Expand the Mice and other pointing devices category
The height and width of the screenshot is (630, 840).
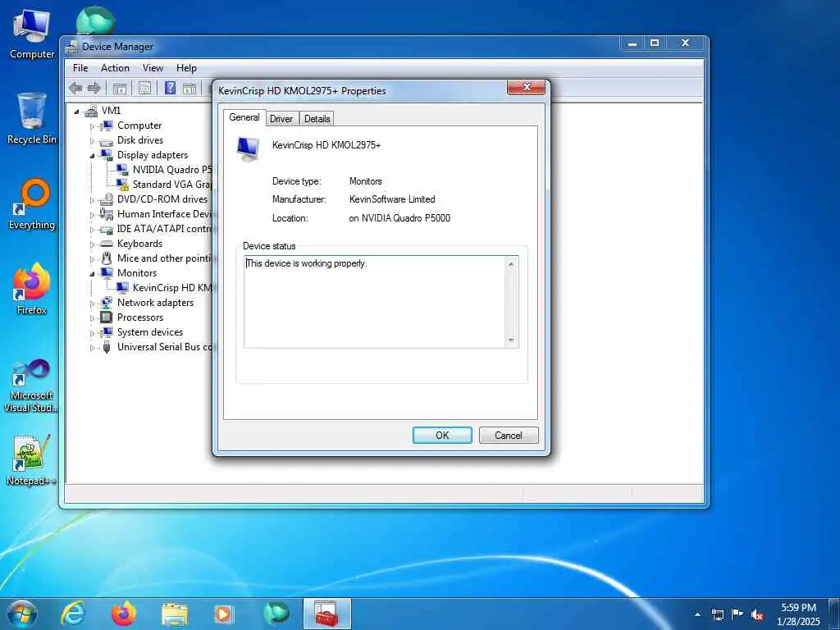(x=92, y=259)
